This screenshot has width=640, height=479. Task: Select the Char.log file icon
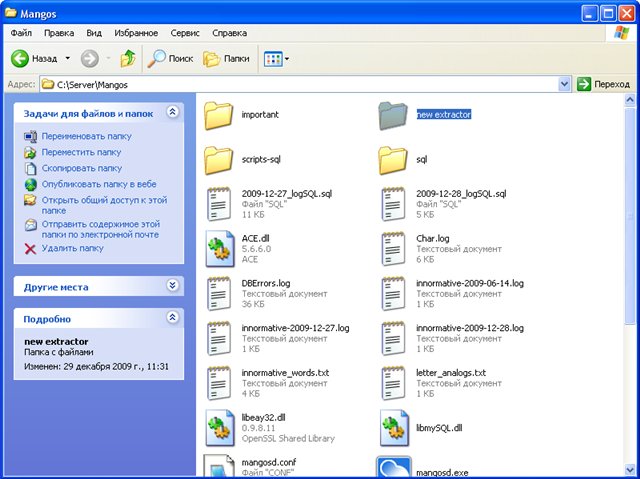coord(393,248)
